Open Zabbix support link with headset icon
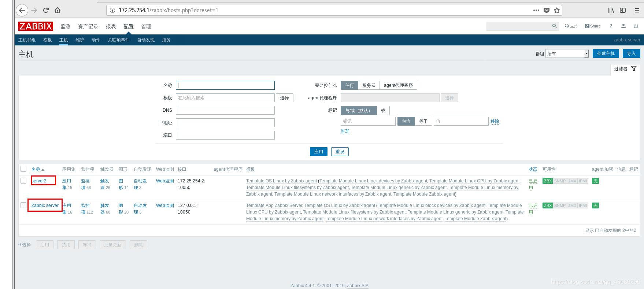 click(x=571, y=26)
